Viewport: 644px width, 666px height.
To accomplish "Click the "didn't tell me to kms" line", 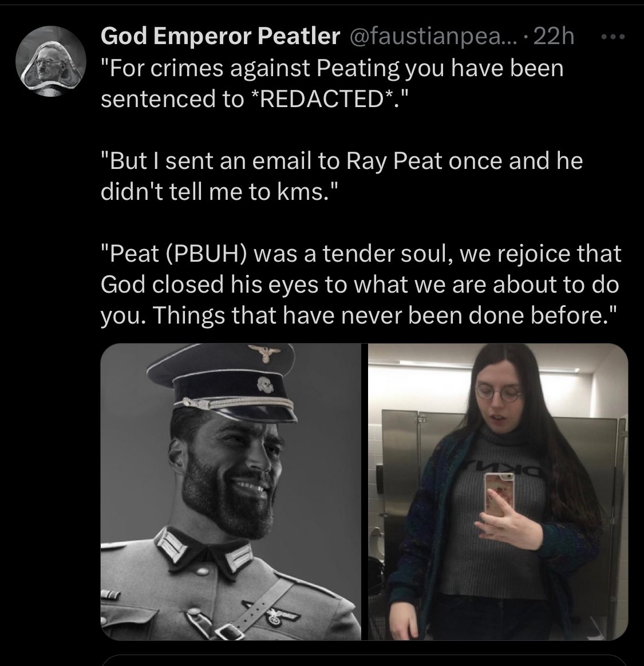I will click(x=220, y=192).
